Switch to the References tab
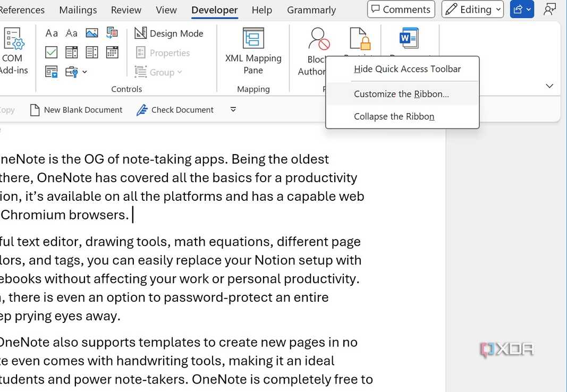This screenshot has height=392, width=567. click(22, 10)
